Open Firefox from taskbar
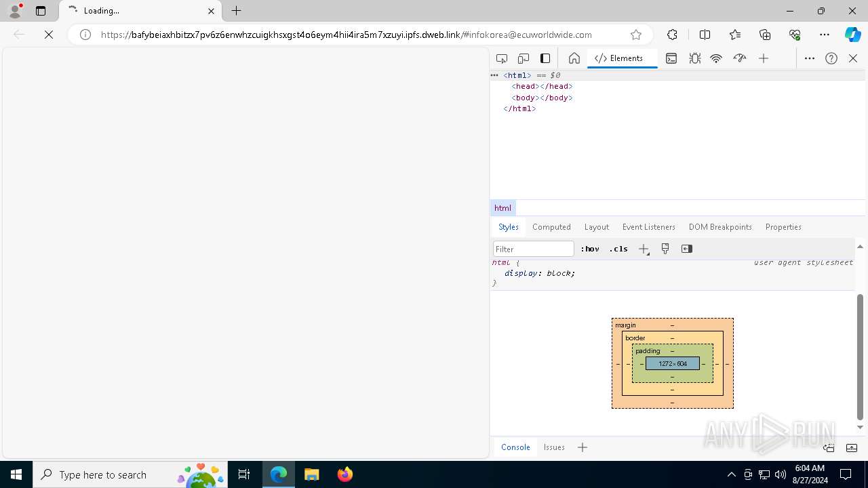Viewport: 868px width, 488px height. pyautogui.click(x=345, y=474)
